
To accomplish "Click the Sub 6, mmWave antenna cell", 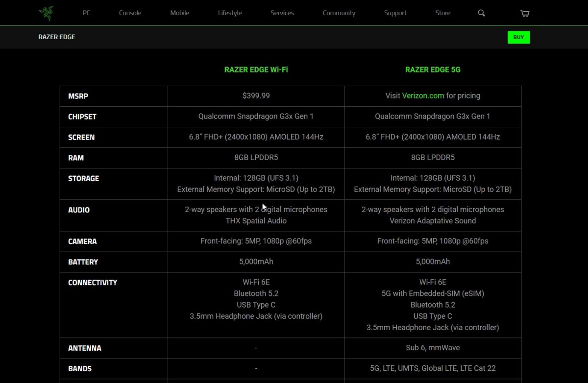I will 433,348.
